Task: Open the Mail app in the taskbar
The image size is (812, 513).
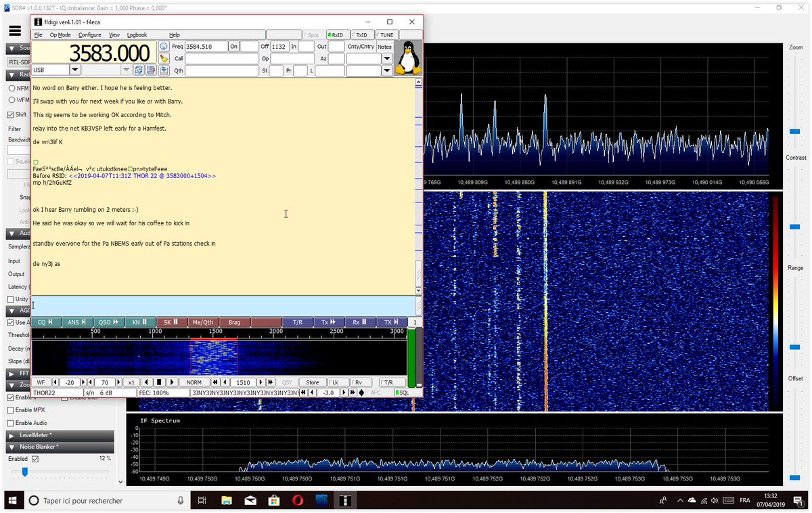Action: point(250,500)
